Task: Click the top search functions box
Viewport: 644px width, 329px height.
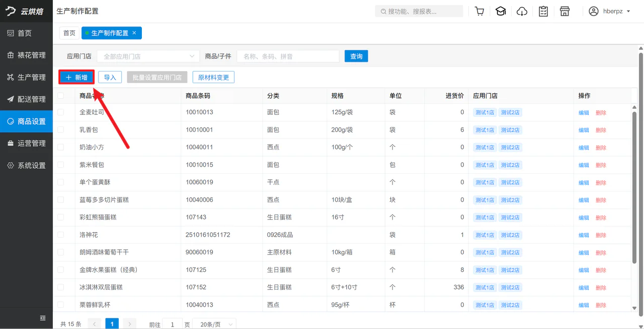Action: point(419,11)
